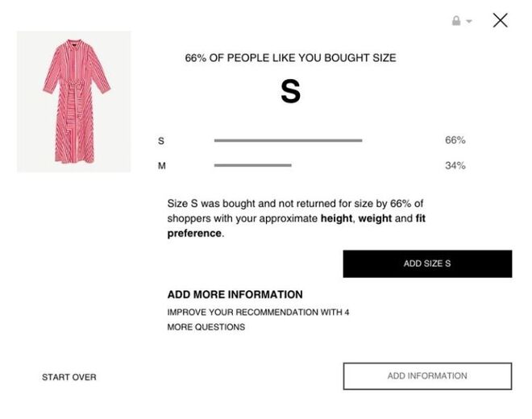Click the lock privacy icon
532x419 pixels.
[x=456, y=21]
